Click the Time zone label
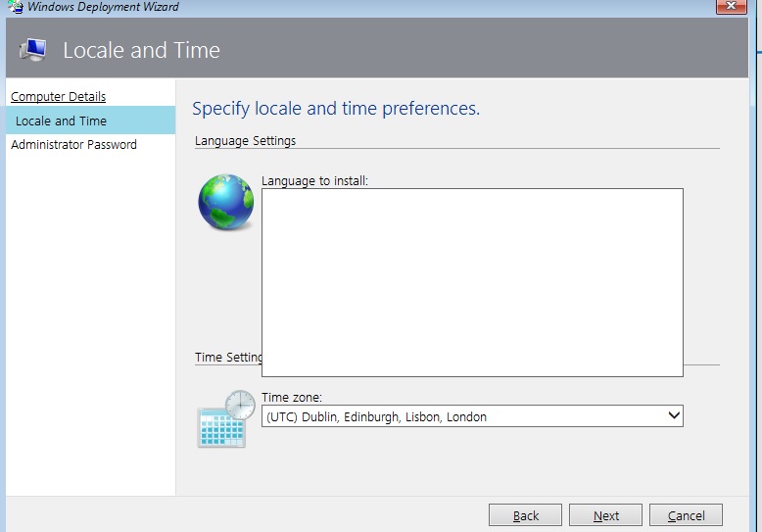 292,398
